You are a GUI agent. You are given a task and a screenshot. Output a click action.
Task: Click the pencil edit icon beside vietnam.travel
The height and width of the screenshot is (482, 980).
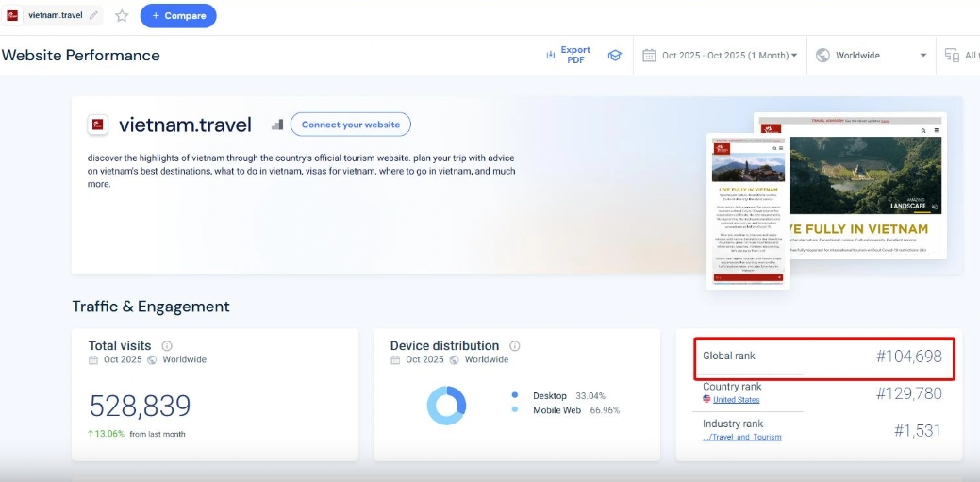[x=92, y=16]
